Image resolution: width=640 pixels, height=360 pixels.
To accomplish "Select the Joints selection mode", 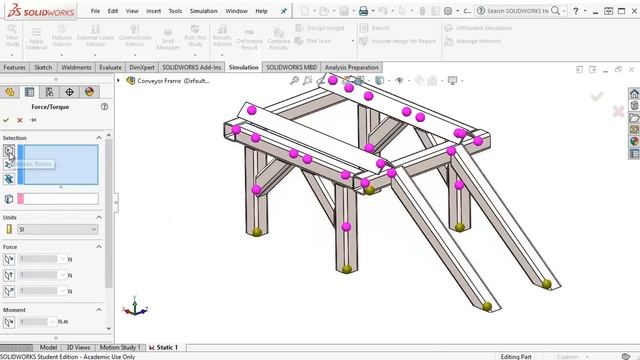I will tap(9, 164).
